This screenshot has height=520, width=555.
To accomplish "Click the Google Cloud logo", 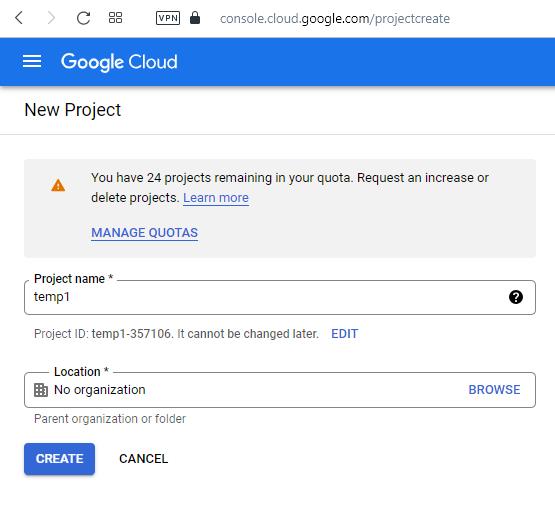I will coord(119,62).
